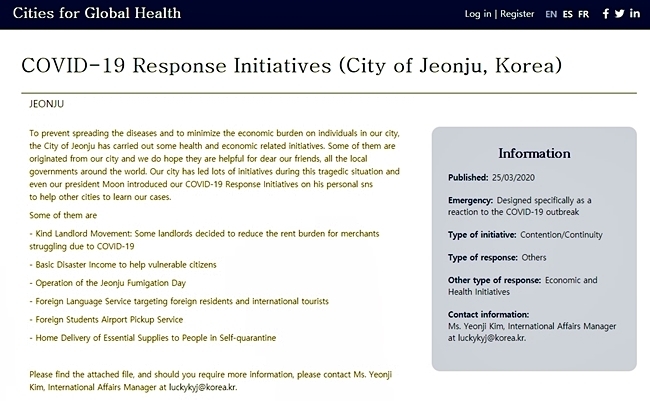Image resolution: width=650 pixels, height=401 pixels.
Task: Click the COVID-19 Response Initiatives page title
Action: [x=292, y=66]
